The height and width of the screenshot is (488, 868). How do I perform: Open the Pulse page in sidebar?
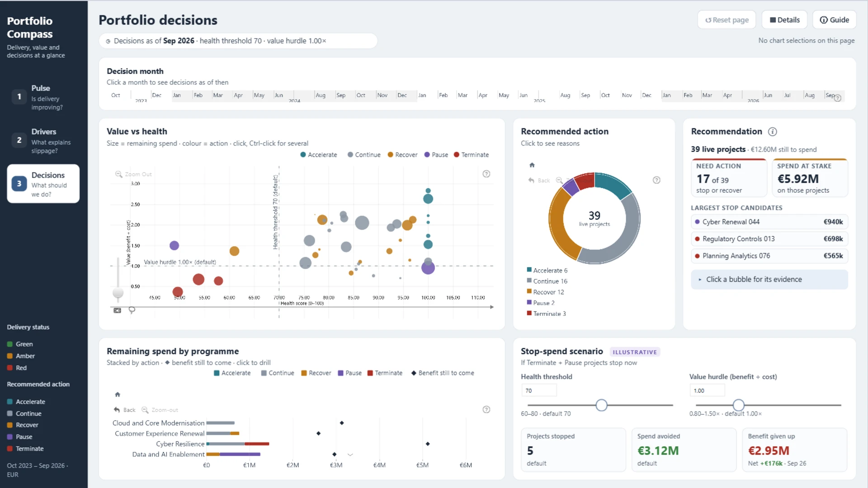[x=43, y=97]
